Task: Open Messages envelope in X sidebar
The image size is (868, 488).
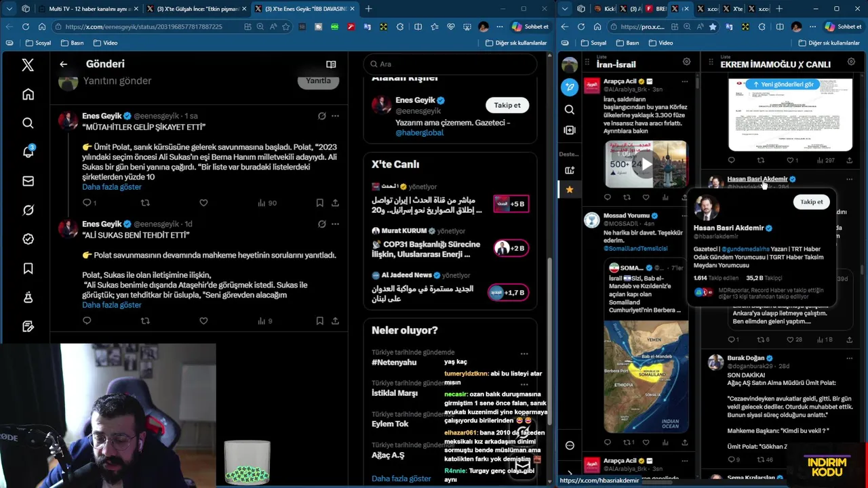Action: 28,181
